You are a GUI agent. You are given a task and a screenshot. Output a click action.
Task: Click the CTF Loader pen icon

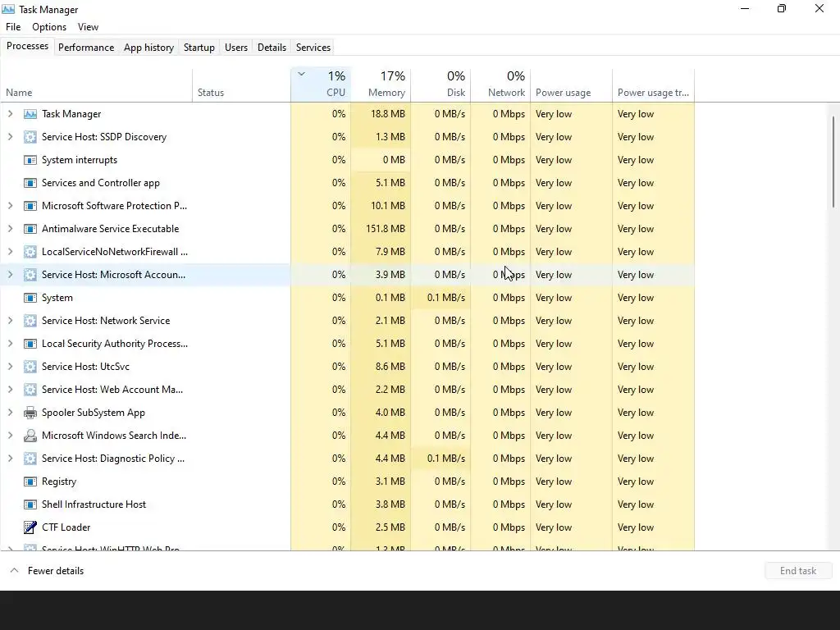(30, 527)
